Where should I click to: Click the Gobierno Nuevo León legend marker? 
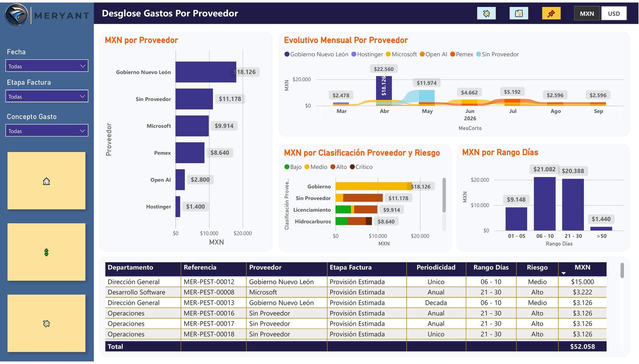coord(287,54)
